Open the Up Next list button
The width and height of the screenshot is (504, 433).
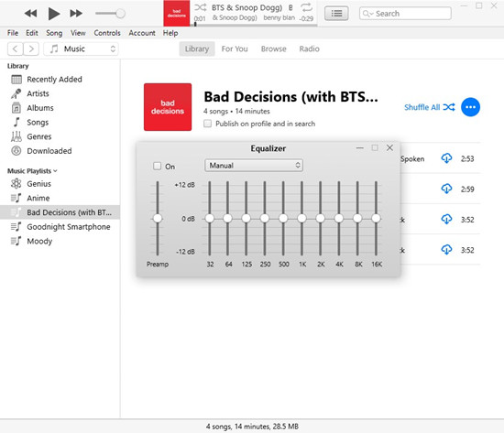336,14
